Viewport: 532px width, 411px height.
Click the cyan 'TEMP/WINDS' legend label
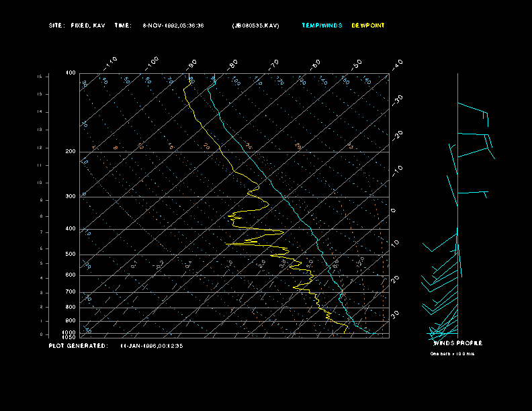tap(322, 26)
